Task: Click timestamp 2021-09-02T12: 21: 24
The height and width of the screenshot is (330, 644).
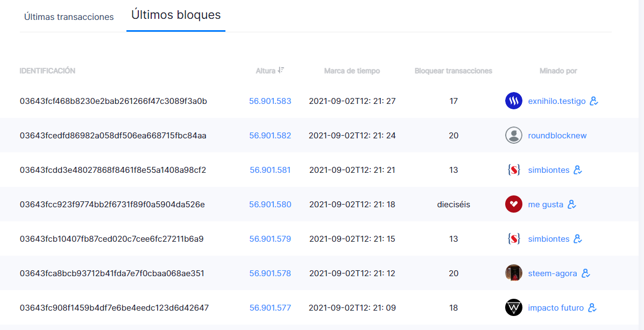Action: point(352,136)
